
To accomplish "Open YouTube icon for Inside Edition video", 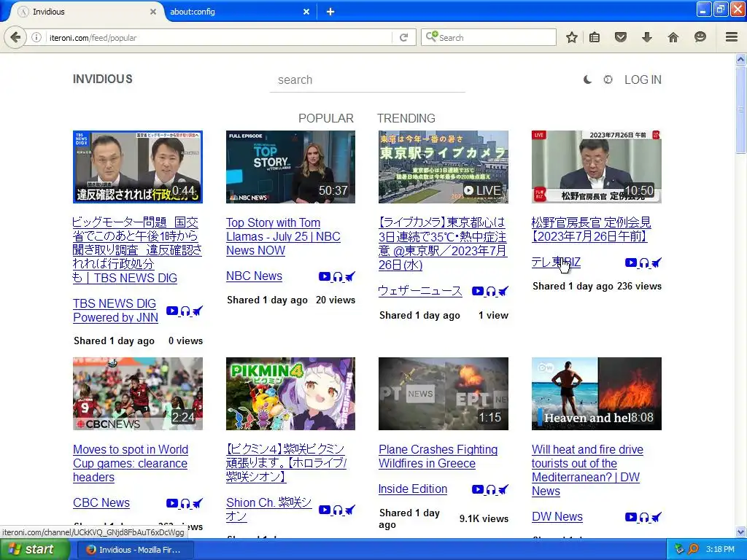I will pyautogui.click(x=478, y=489).
